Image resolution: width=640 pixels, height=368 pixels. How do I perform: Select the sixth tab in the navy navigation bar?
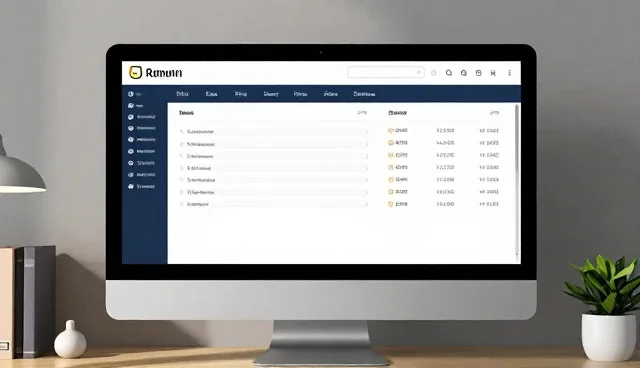tap(330, 94)
